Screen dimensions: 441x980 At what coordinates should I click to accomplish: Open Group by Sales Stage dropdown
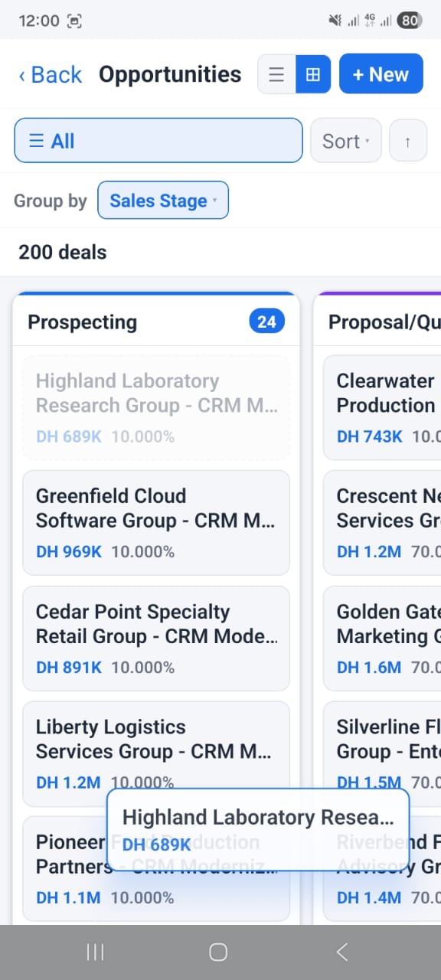pyautogui.click(x=163, y=201)
